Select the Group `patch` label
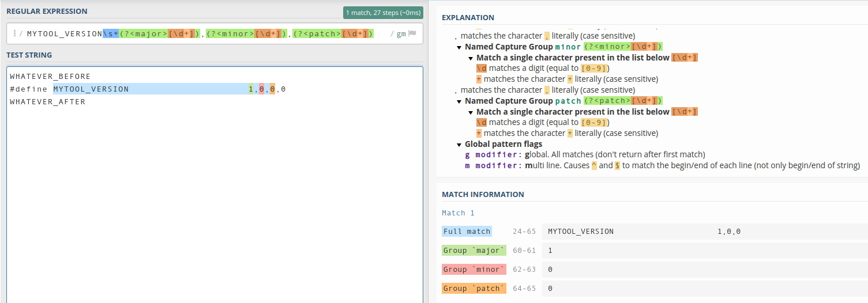The width and height of the screenshot is (868, 303). coord(474,288)
